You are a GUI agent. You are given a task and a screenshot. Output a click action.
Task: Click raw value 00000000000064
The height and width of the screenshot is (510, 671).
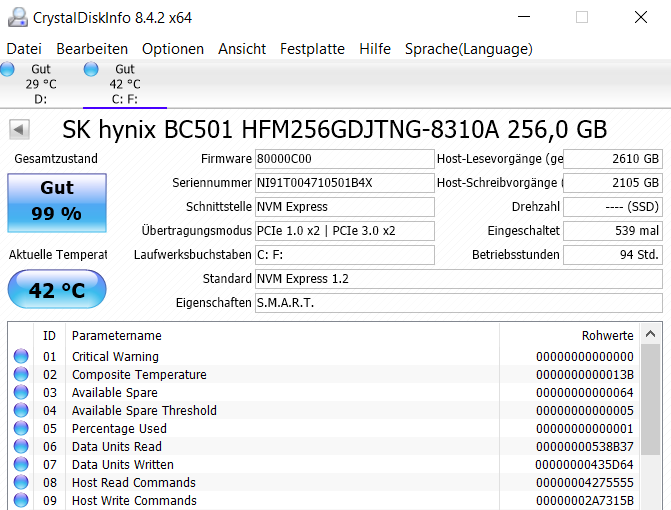click(x=585, y=392)
